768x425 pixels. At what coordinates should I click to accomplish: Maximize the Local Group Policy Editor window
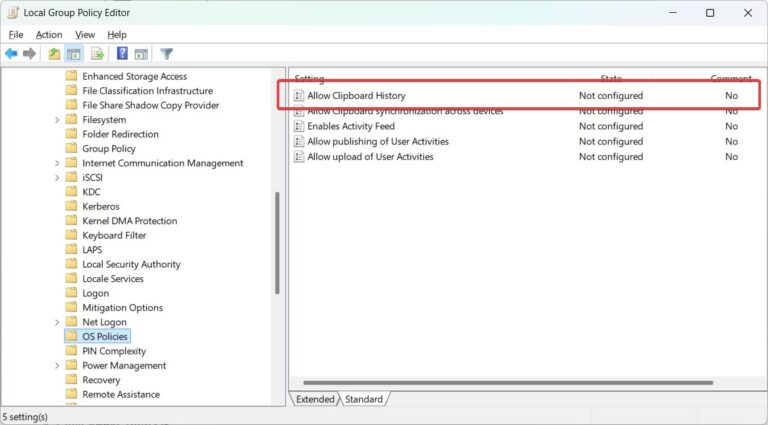click(710, 13)
